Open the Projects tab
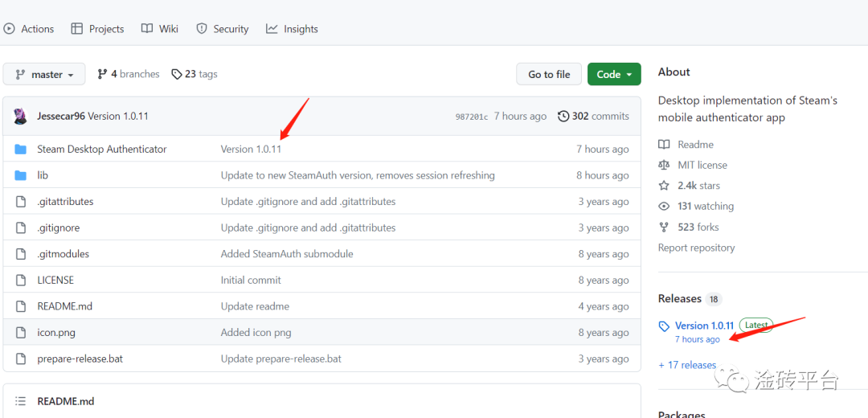 (x=97, y=29)
